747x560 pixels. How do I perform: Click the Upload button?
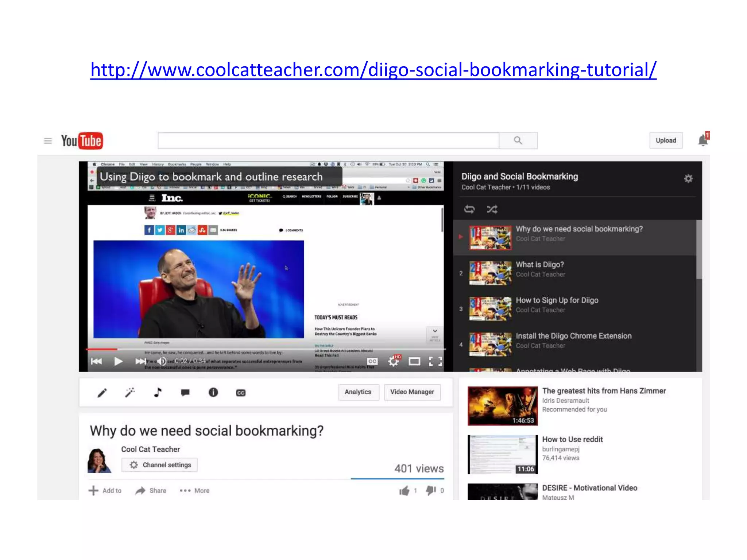pos(666,140)
